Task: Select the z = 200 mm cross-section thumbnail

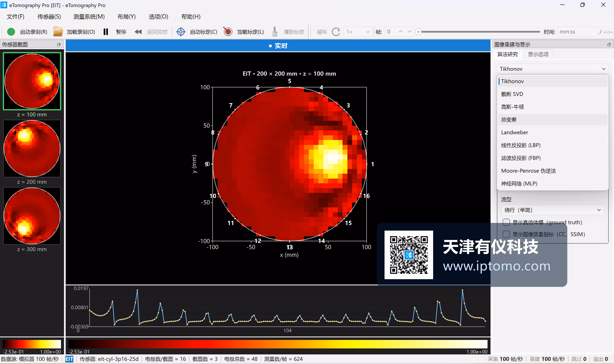Action: [x=32, y=149]
